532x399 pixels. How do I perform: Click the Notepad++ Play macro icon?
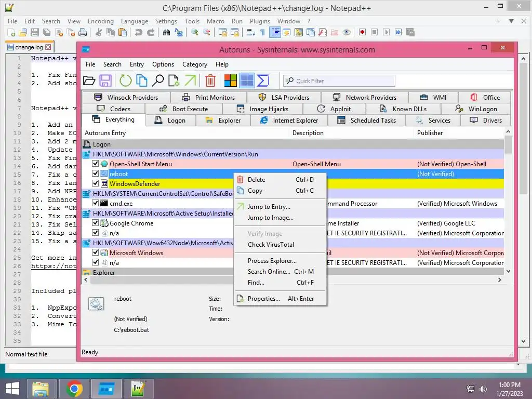pos(386,32)
